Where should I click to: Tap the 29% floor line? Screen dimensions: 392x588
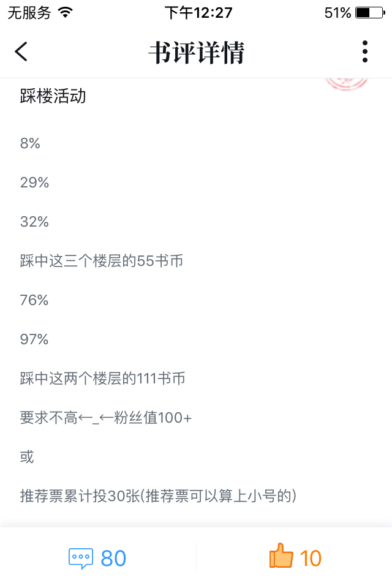point(34,183)
